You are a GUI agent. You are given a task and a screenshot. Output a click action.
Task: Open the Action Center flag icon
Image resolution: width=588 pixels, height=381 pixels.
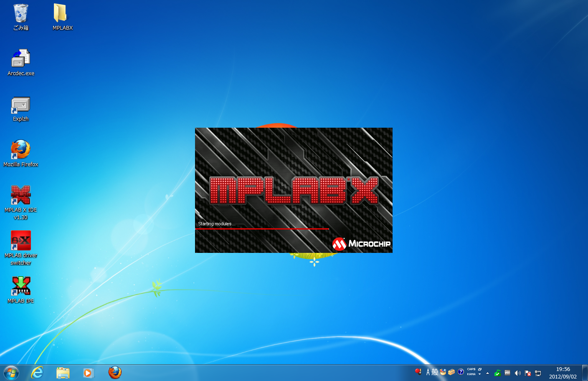528,373
